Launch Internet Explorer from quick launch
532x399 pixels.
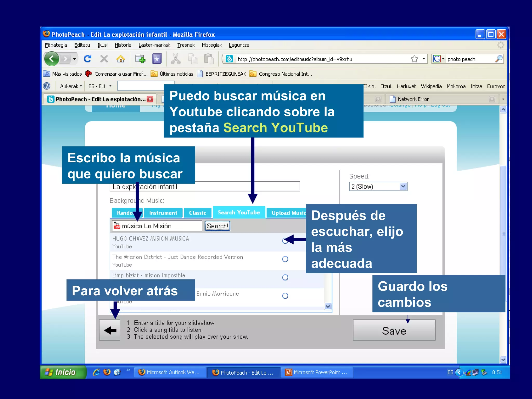[96, 372]
